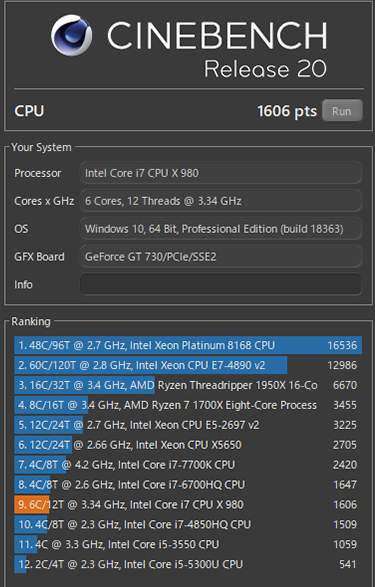
Task: Select the Core i5-3550 ranking row
Action: coord(188,544)
